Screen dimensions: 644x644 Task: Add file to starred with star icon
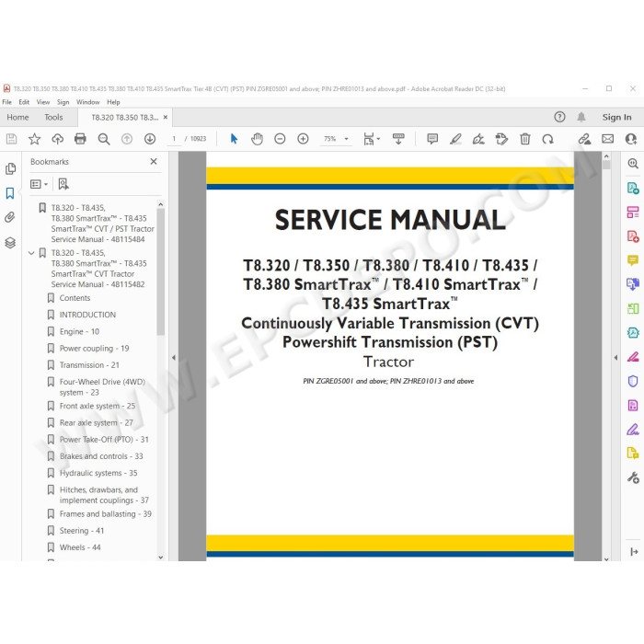pos(35,139)
